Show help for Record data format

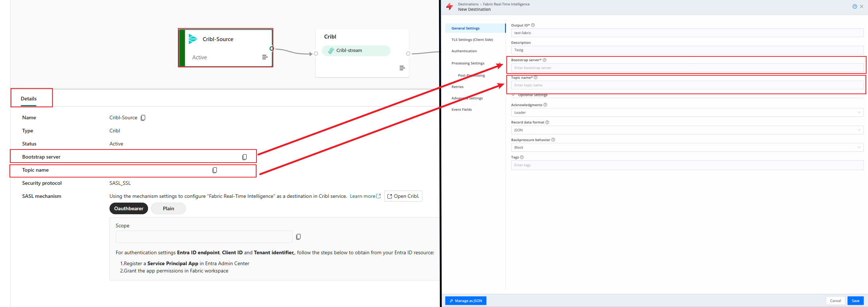pyautogui.click(x=547, y=122)
